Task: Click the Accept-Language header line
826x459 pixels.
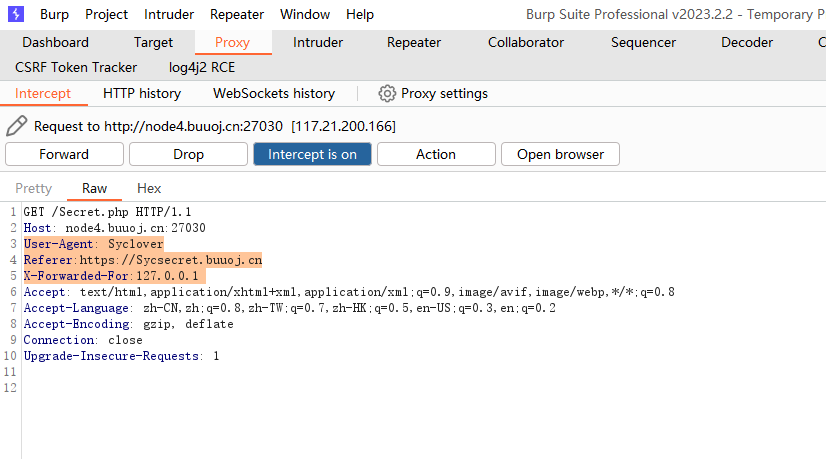Action: (289, 308)
